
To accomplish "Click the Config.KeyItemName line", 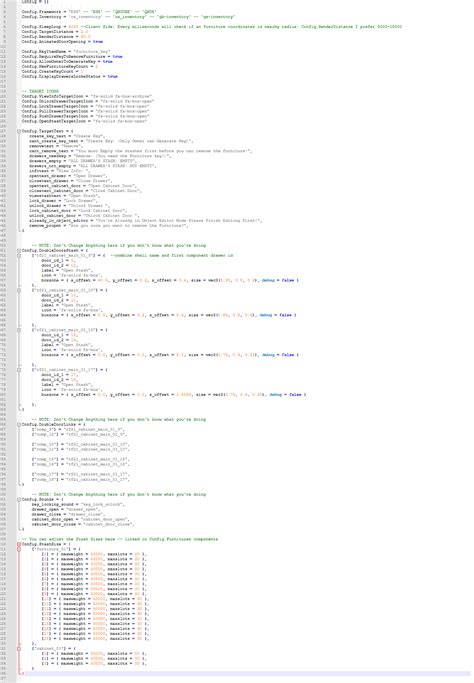I will 66,51.
